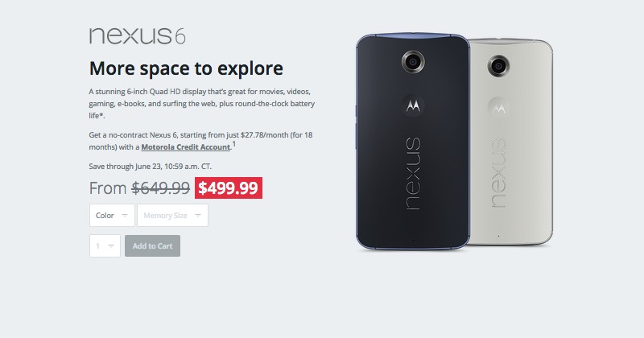Click the Memory Size dropdown arrow icon

click(x=198, y=215)
